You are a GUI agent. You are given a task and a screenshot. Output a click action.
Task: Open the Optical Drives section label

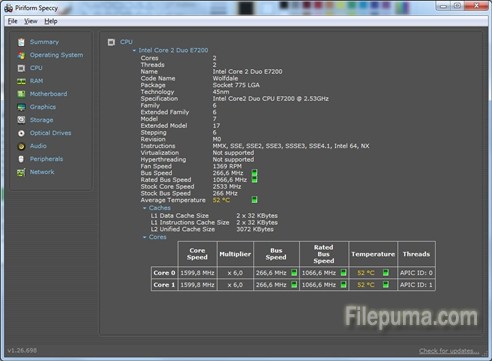[x=50, y=133]
